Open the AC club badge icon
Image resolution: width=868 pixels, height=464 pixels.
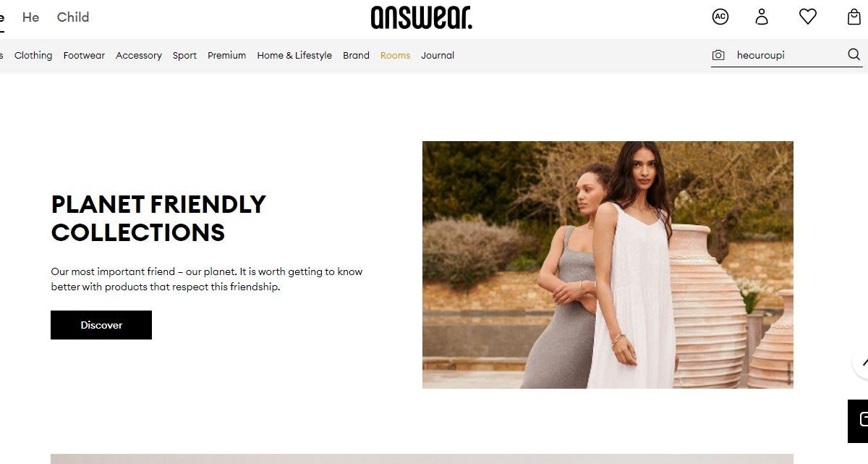pos(720,17)
